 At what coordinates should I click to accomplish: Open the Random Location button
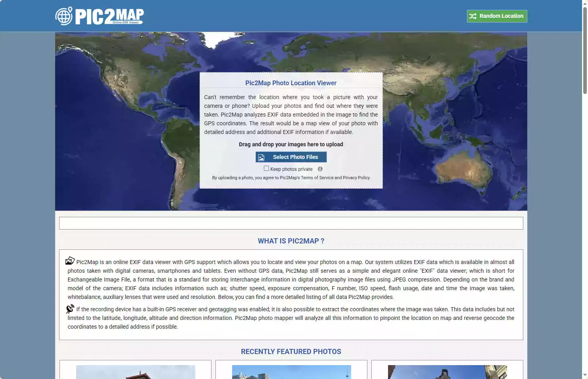click(497, 16)
